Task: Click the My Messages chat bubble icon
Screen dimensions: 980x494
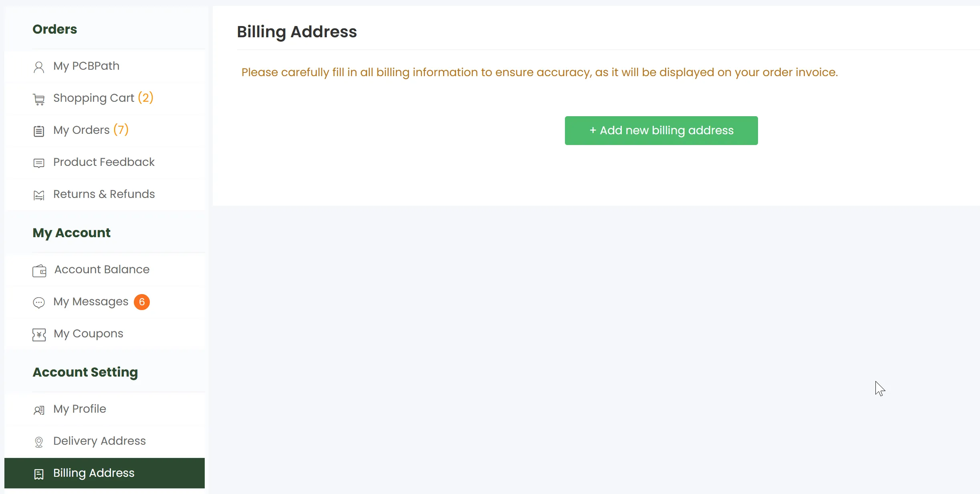Action: (39, 302)
